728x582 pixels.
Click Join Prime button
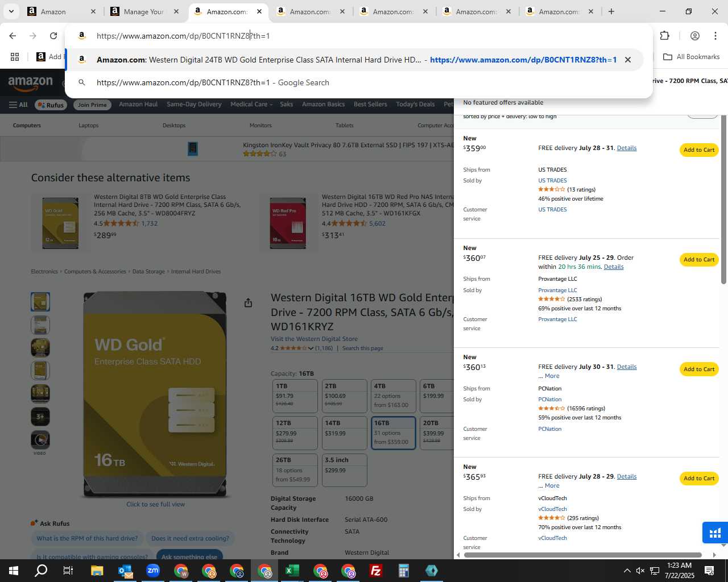coord(92,105)
